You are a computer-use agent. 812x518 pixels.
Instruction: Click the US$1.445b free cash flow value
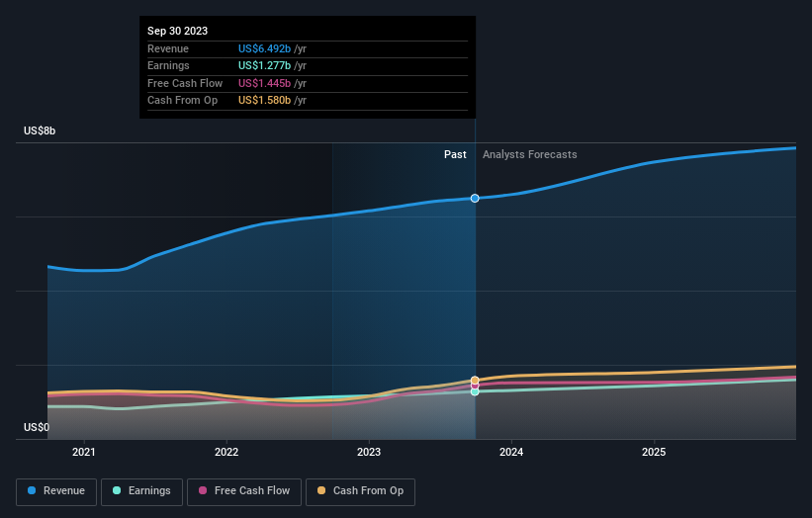(264, 83)
